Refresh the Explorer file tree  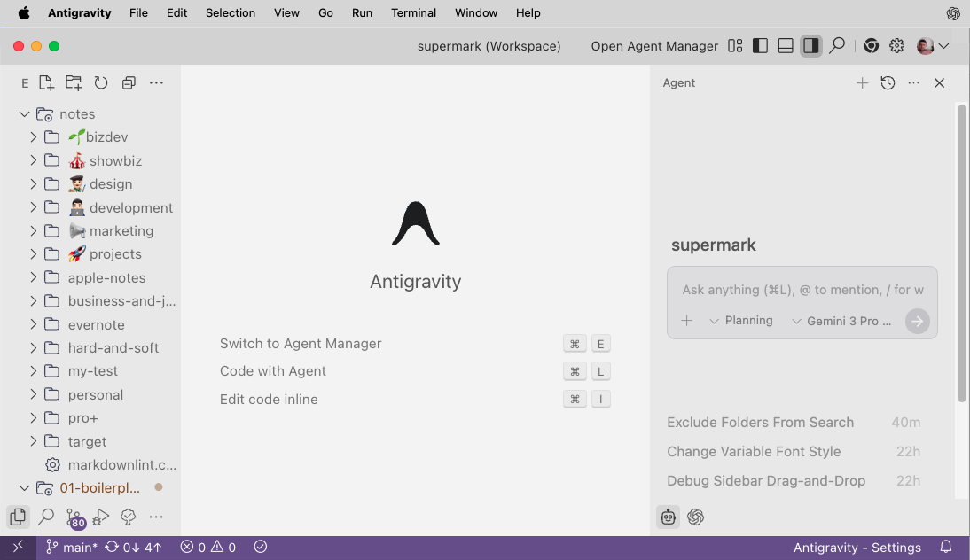[x=101, y=82]
